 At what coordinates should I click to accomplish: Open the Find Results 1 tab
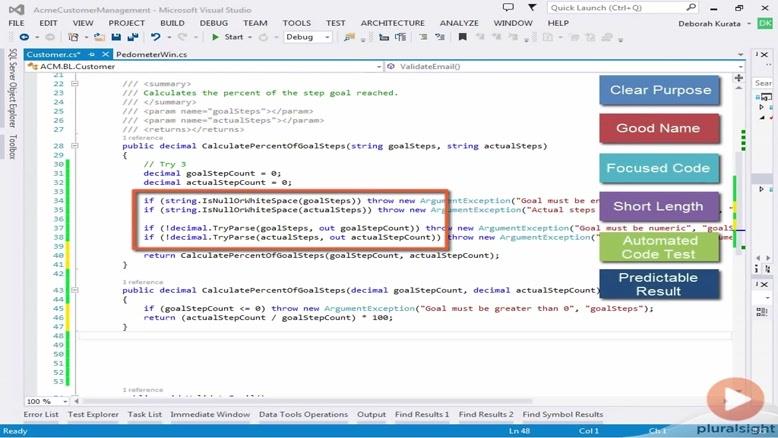[x=422, y=414]
